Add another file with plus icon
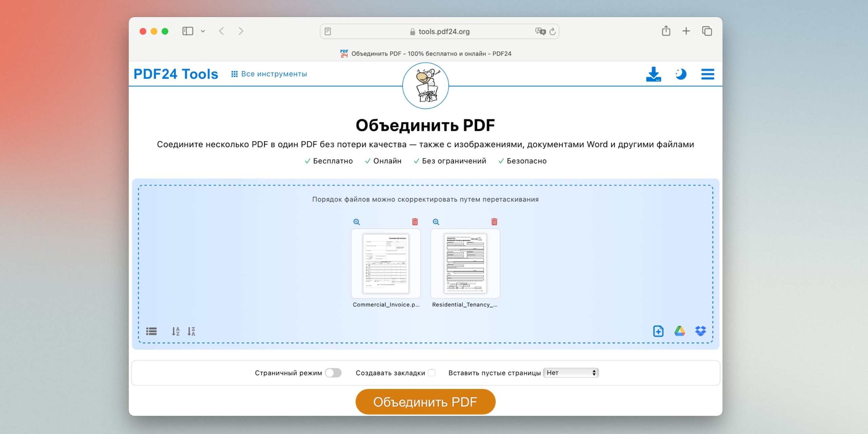 [x=658, y=331]
